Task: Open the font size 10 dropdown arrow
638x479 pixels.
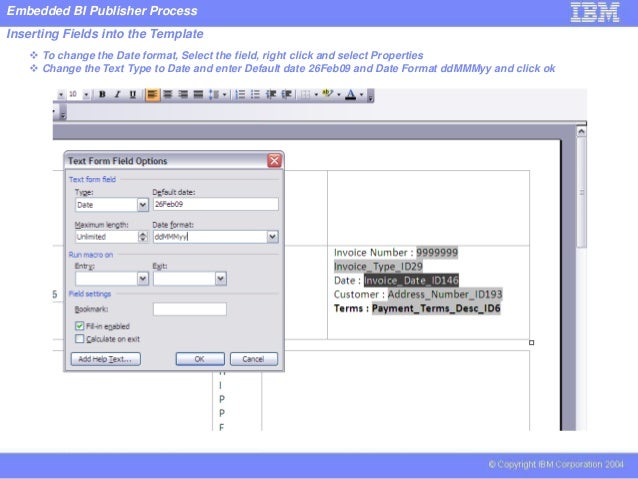Action: click(86, 94)
